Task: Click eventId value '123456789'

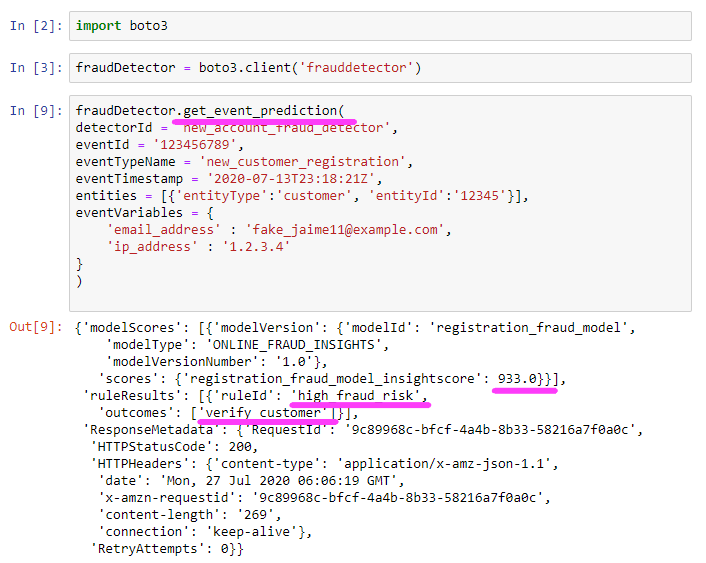Action: coord(195,145)
